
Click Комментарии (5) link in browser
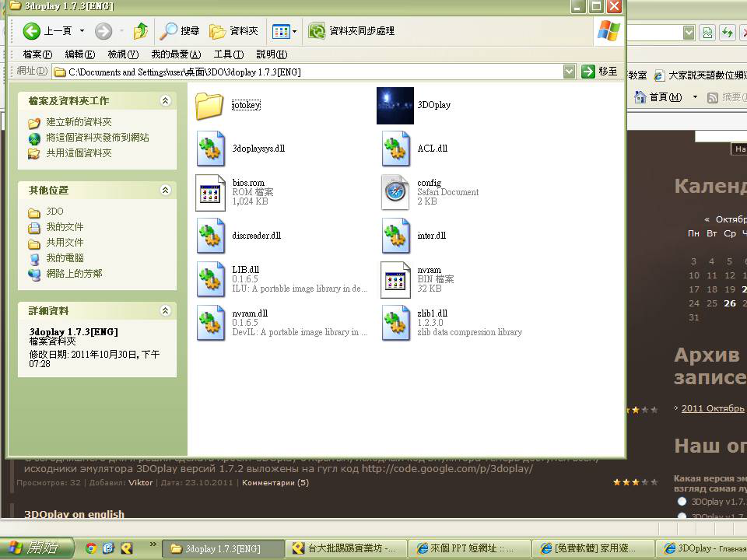tap(275, 483)
